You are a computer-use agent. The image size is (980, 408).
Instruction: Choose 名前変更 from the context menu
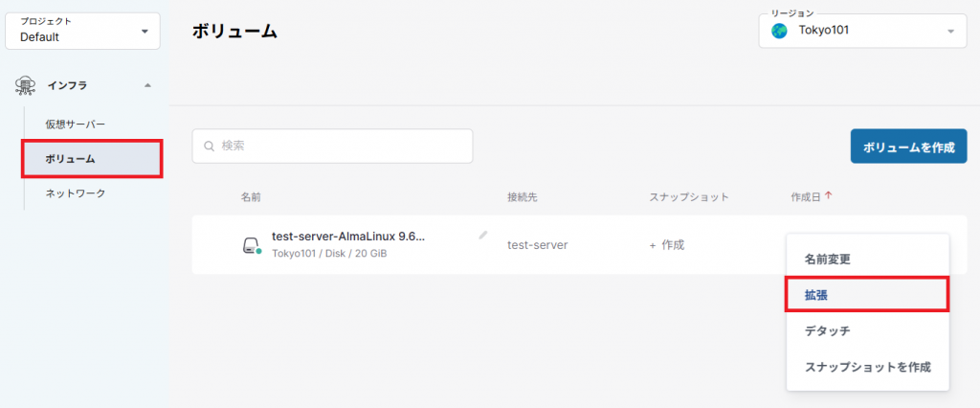(x=827, y=259)
